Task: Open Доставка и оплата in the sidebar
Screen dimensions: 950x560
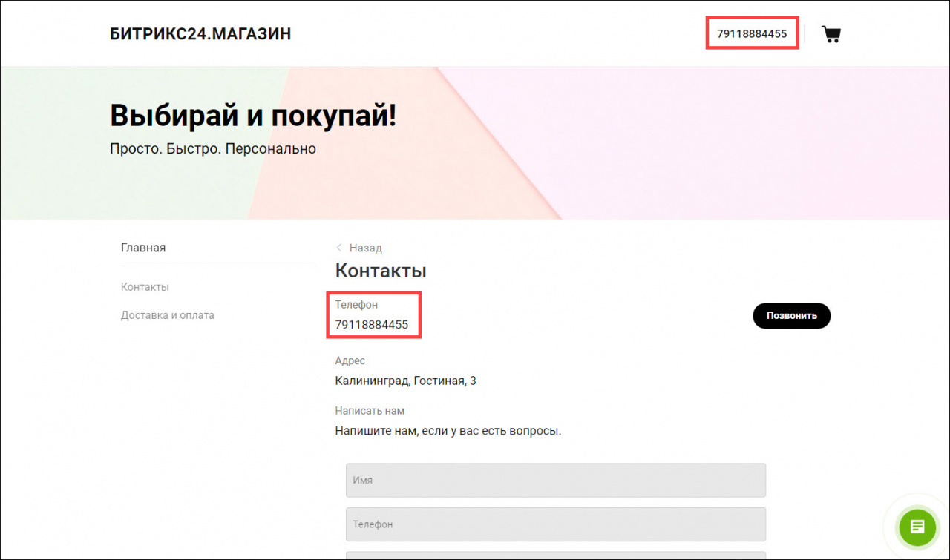Action: pyautogui.click(x=168, y=315)
